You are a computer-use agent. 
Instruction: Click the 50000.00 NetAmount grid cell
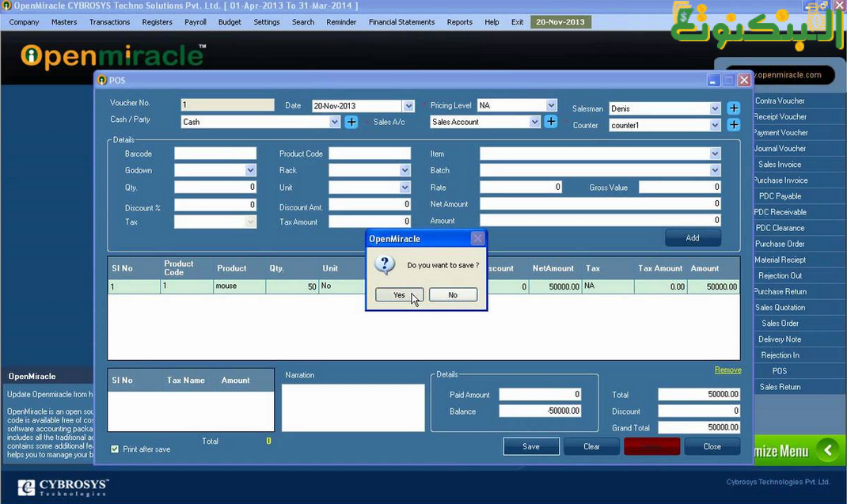556,286
